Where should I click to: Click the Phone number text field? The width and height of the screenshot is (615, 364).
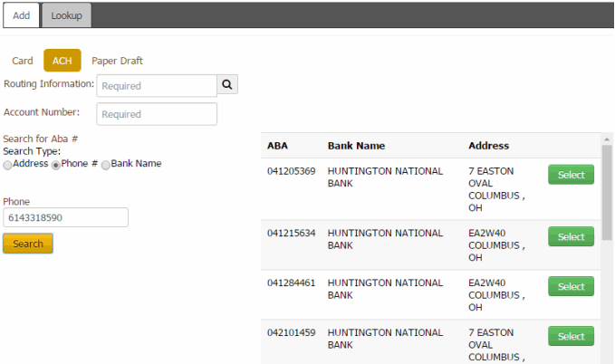pyautogui.click(x=65, y=218)
